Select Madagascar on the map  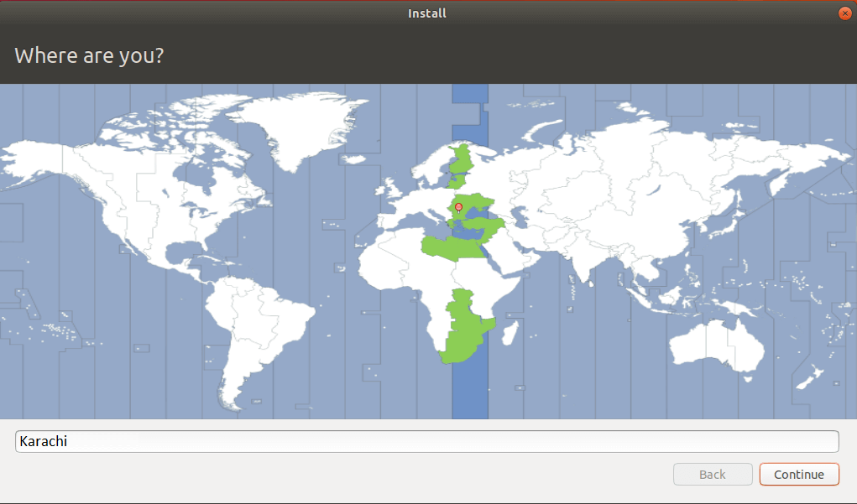pos(509,333)
